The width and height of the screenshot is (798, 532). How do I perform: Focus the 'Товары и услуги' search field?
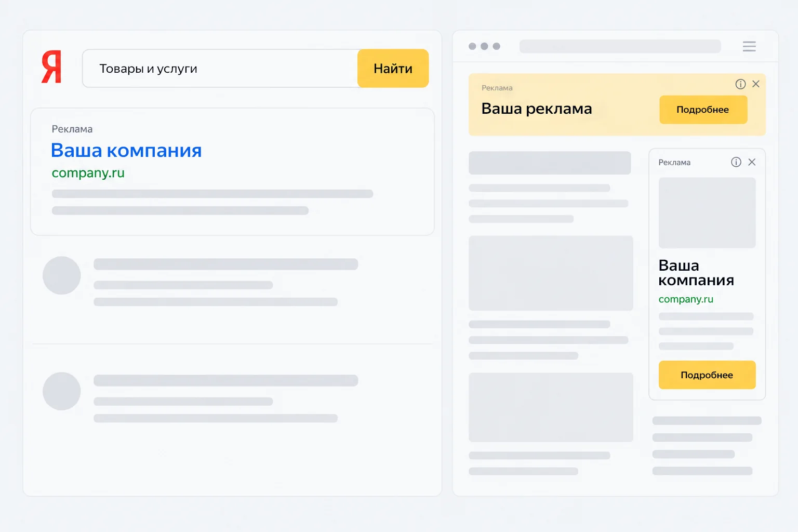220,69
